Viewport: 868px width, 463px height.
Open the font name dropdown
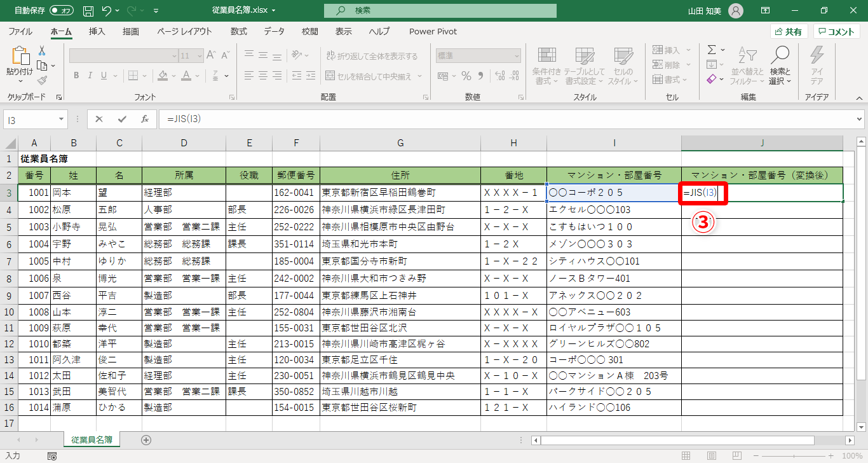(x=173, y=56)
